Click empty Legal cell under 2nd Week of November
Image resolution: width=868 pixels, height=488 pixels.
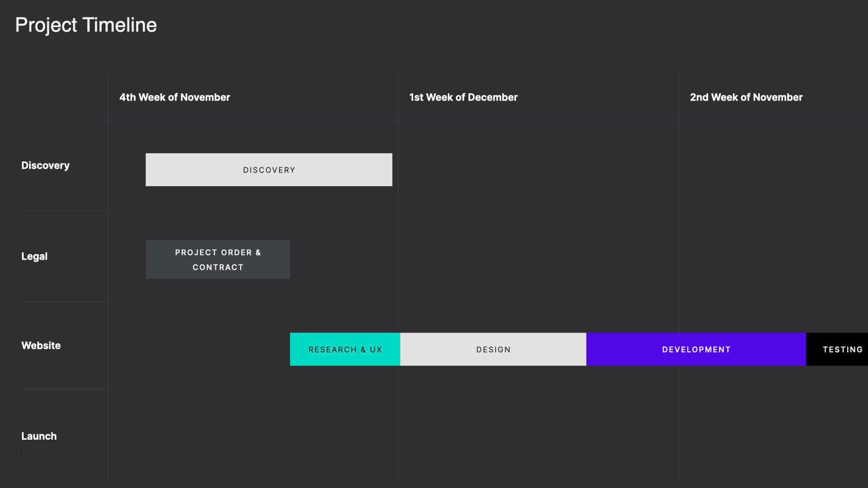coord(773,256)
